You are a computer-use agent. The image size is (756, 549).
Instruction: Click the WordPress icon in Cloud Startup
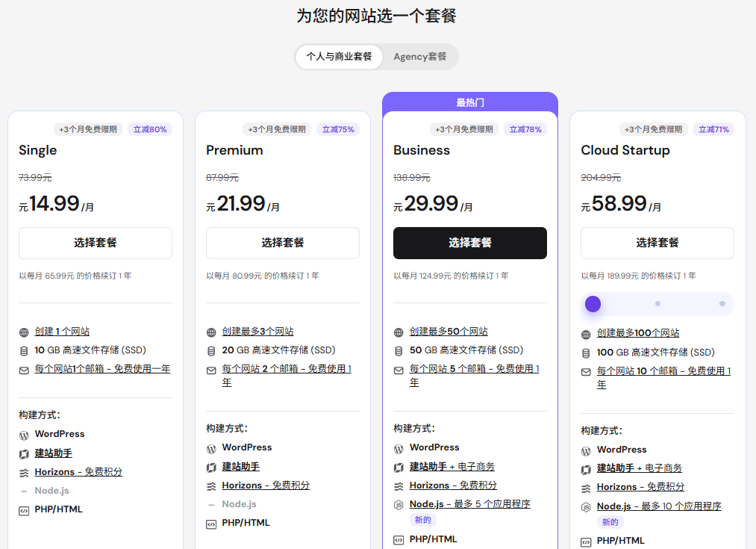click(586, 450)
